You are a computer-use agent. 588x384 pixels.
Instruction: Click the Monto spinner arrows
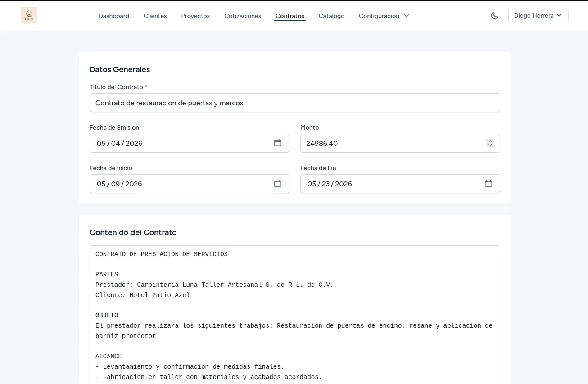coord(490,143)
